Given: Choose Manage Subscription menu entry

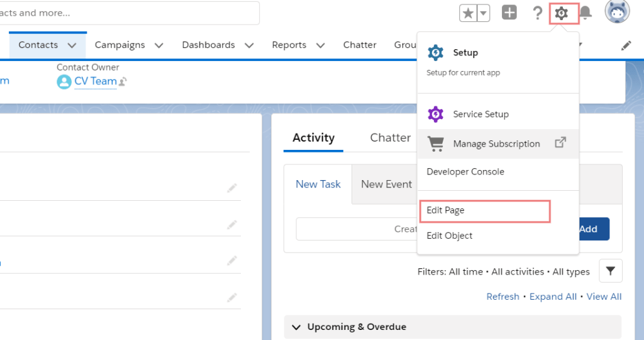Looking at the screenshot, I should (x=498, y=144).
